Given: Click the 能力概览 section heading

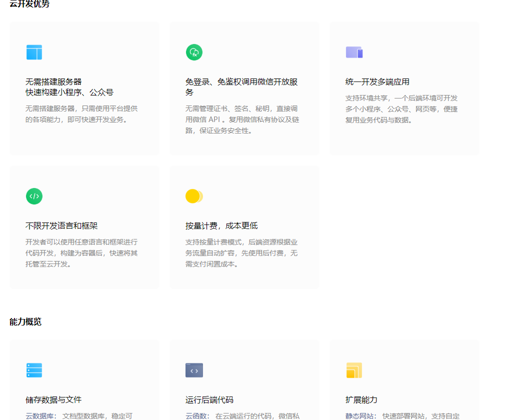Looking at the screenshot, I should pos(25,322).
